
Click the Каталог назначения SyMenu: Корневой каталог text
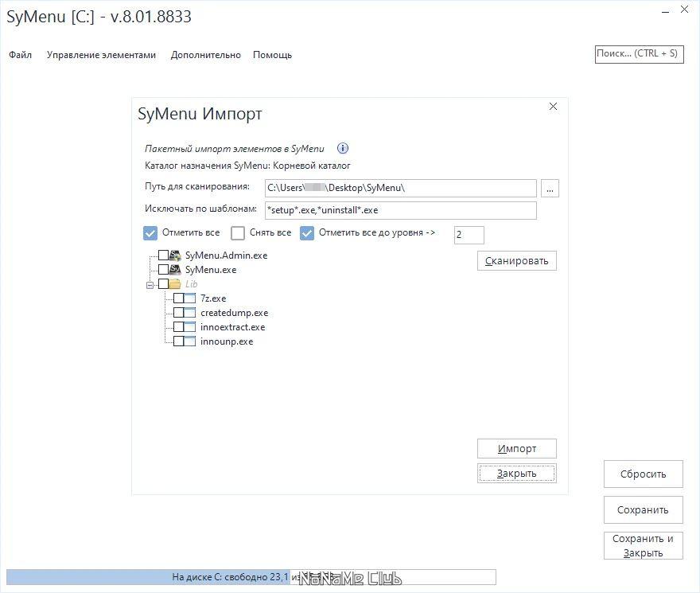pos(247,166)
